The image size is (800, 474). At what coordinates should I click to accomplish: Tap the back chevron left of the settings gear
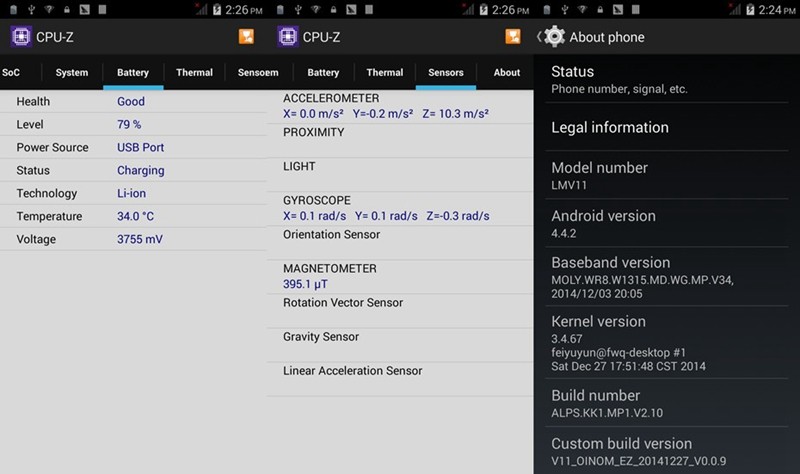pos(539,37)
